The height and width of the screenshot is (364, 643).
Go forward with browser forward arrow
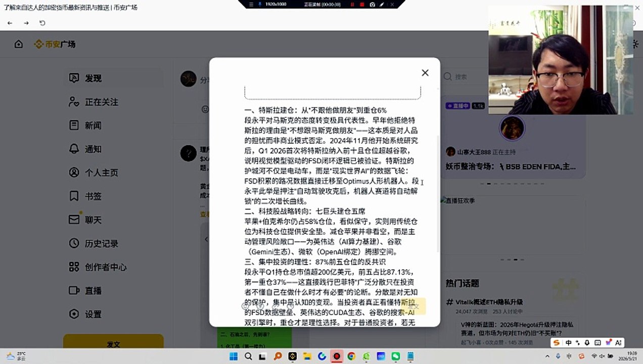coord(26,23)
